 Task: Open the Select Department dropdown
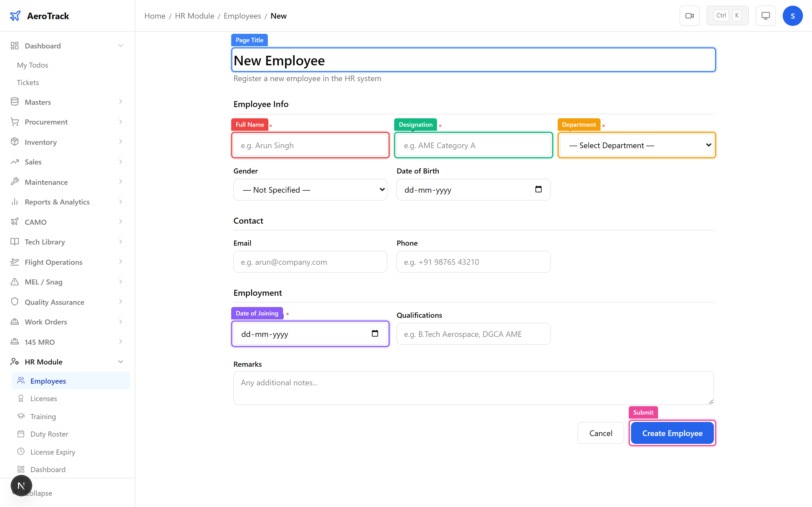point(636,145)
